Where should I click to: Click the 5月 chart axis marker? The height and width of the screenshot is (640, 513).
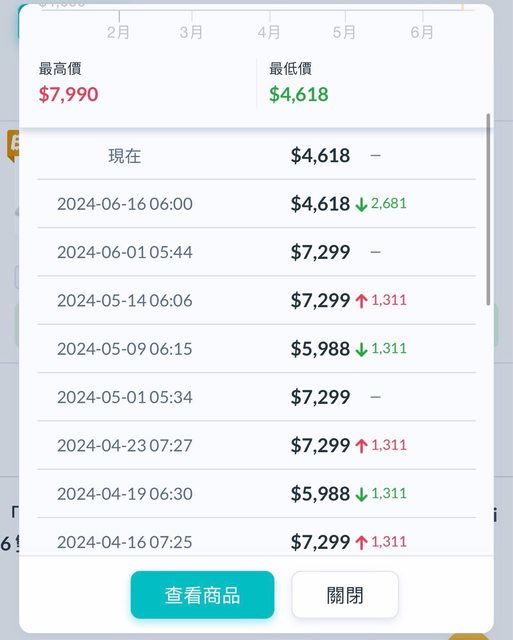(344, 32)
